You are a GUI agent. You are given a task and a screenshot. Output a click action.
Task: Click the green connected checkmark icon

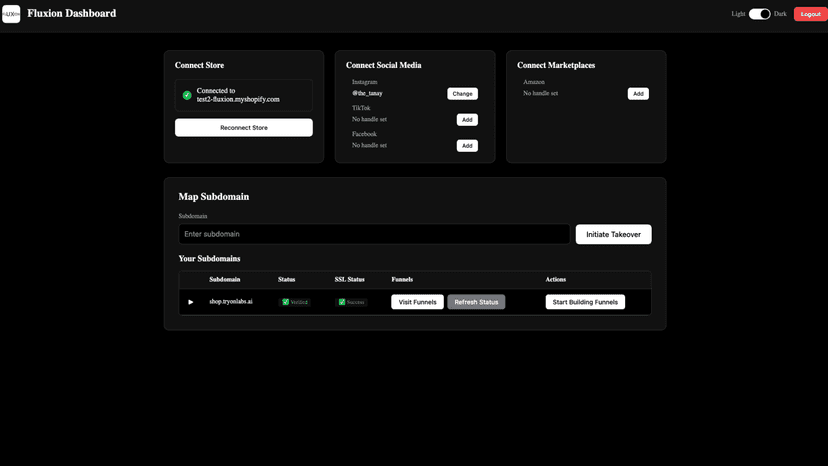coord(187,95)
